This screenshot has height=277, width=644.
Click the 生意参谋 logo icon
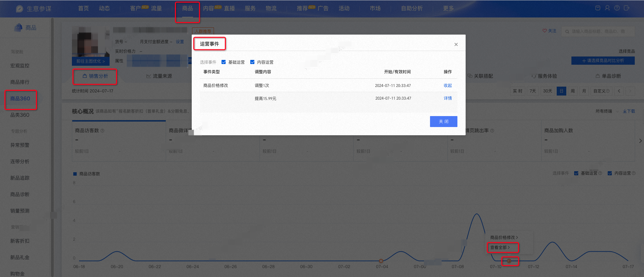(20, 9)
